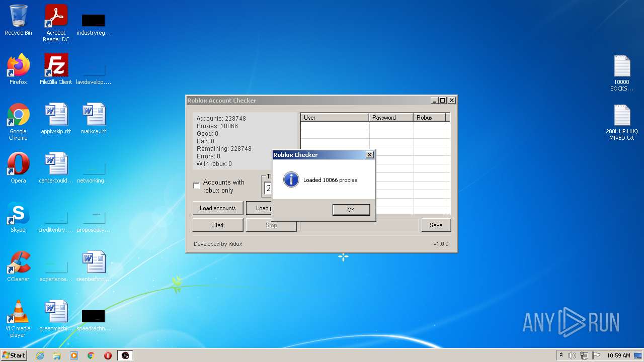Launch Google Chrome desktop shortcut

(18, 122)
